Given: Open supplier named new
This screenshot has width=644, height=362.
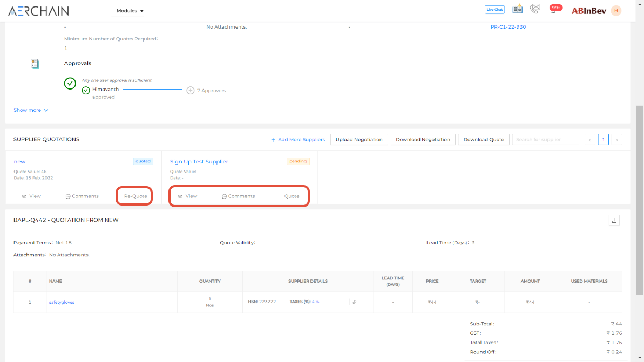Looking at the screenshot, I should point(20,162).
